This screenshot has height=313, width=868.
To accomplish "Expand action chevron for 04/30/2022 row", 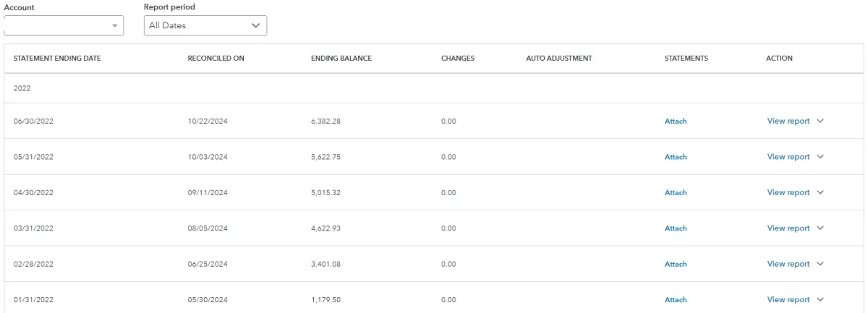I will click(x=820, y=192).
